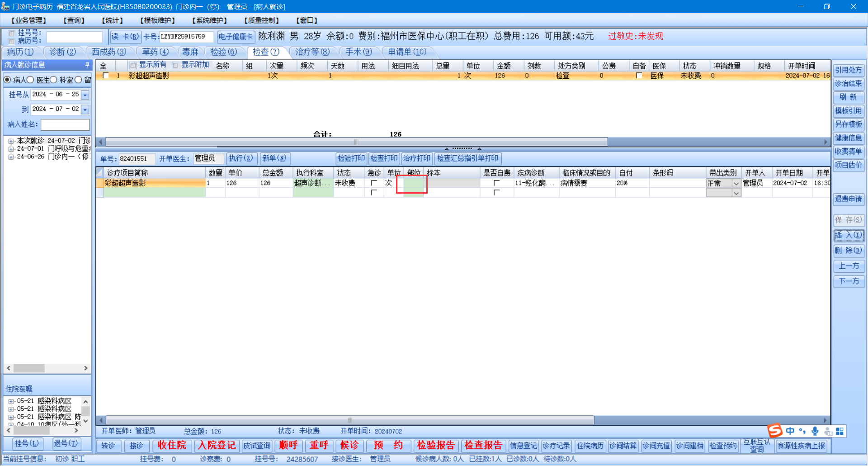The height and width of the screenshot is (466, 868).
Task: Click the 退费申请 button
Action: pyautogui.click(x=849, y=199)
